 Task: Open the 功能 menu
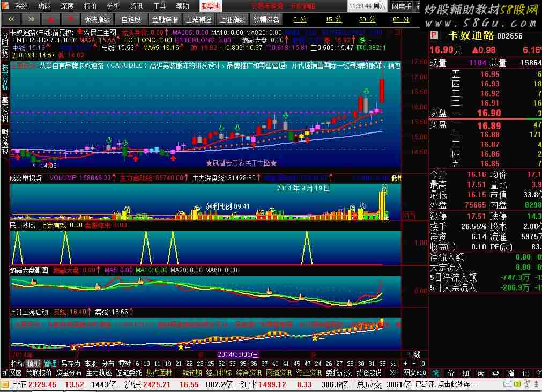pos(44,6)
